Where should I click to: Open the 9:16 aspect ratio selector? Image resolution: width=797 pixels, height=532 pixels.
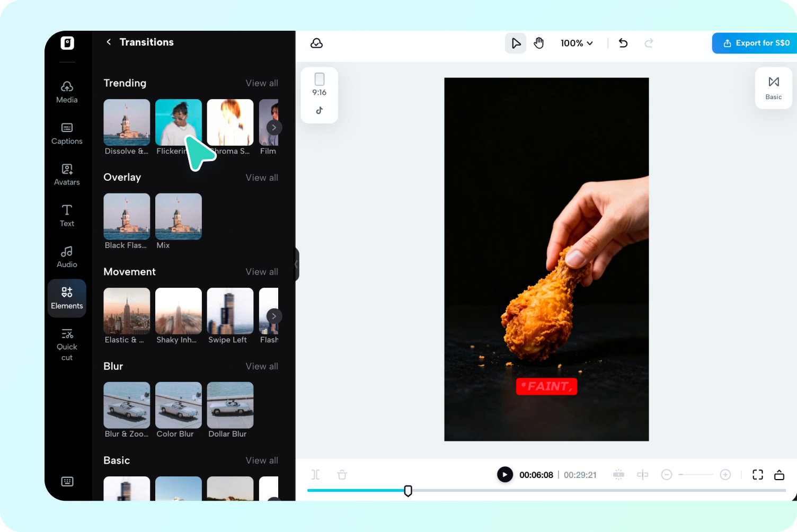(x=320, y=95)
